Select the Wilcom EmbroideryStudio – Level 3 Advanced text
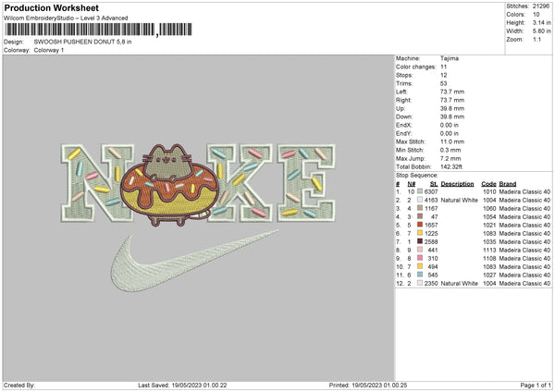Screen dimensions: 555x392 (x=66, y=18)
